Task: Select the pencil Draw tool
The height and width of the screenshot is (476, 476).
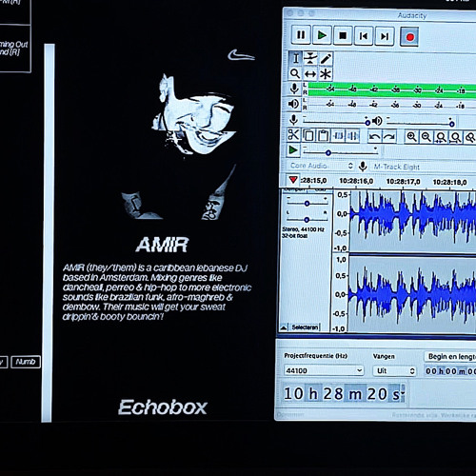Action: pyautogui.click(x=326, y=59)
